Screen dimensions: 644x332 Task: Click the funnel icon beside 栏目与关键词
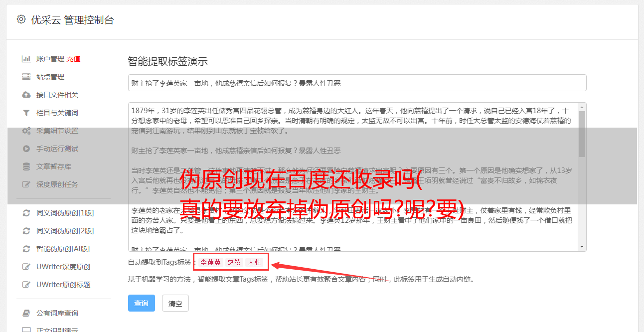26,113
